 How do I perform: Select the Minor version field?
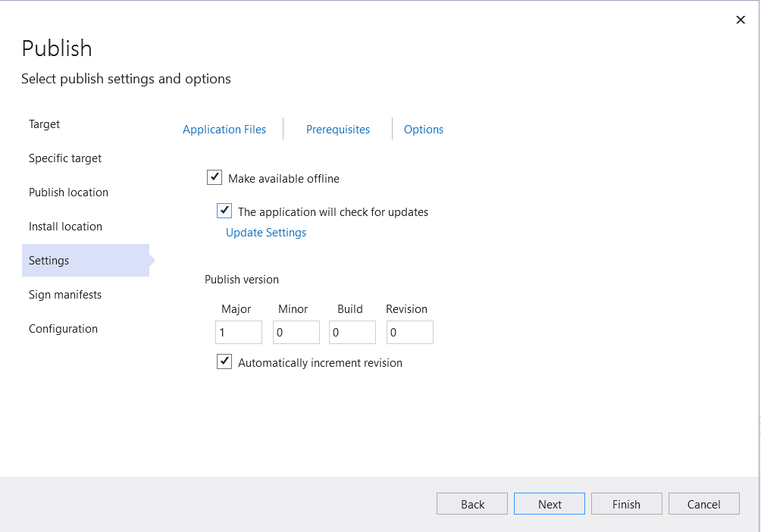coord(296,332)
